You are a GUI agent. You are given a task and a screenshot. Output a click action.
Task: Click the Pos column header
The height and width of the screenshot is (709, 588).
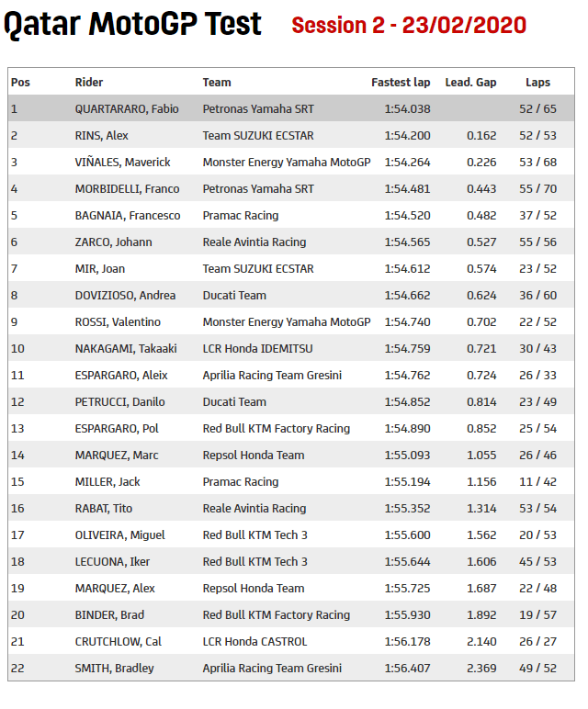(20, 82)
